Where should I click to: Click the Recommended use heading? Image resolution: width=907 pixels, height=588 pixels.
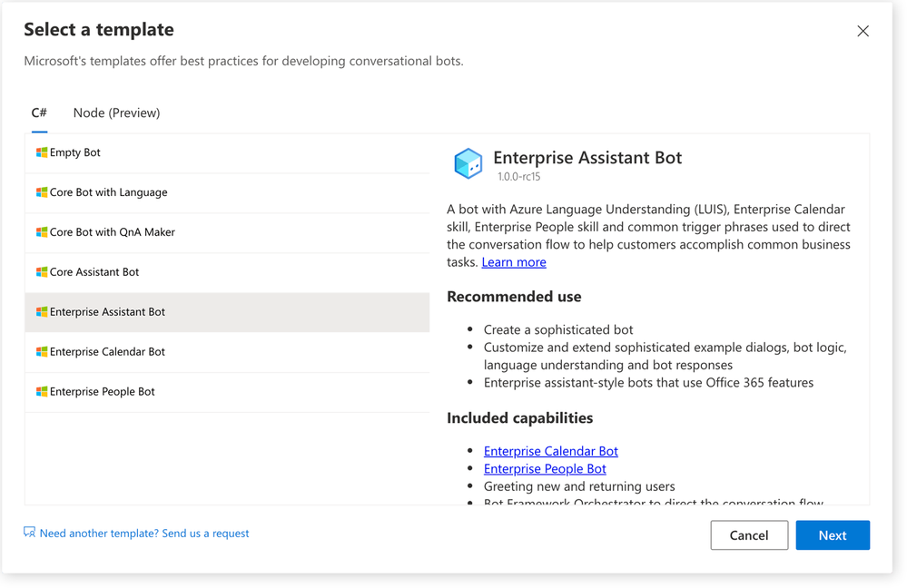(x=514, y=297)
